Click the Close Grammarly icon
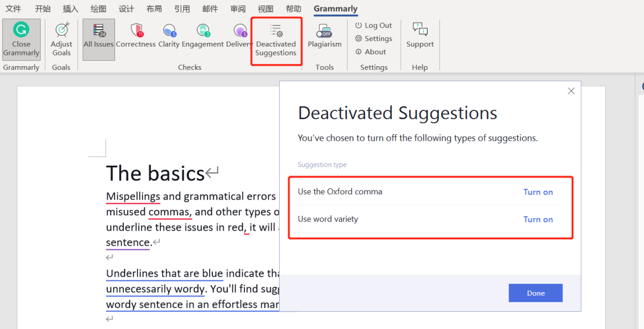The height and width of the screenshot is (329, 644). coord(21,39)
